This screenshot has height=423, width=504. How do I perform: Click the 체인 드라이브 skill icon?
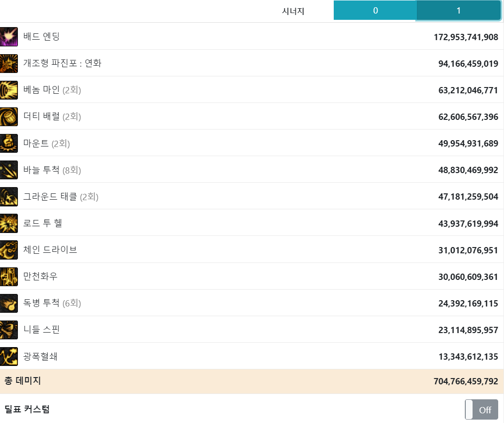(9, 250)
